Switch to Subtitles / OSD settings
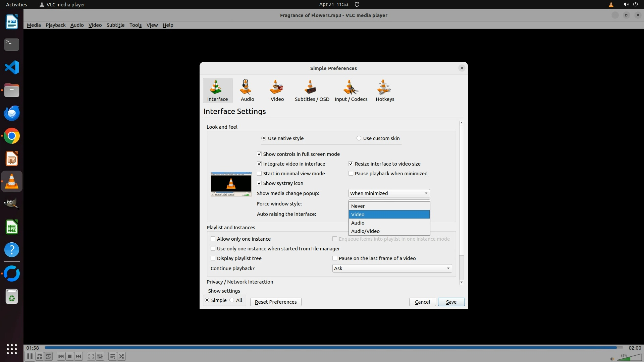This screenshot has height=362, width=644. [312, 90]
